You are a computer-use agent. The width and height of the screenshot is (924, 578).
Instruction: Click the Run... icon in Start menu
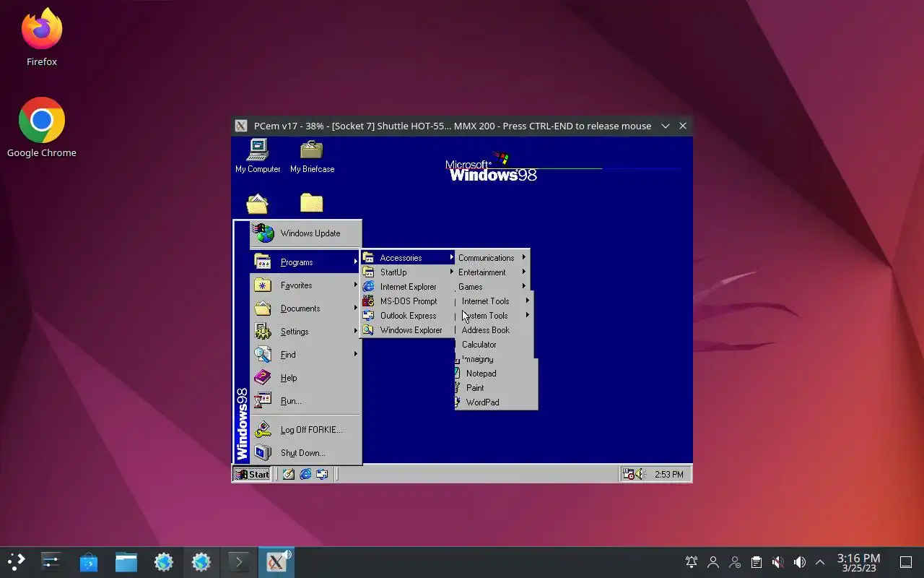click(263, 401)
